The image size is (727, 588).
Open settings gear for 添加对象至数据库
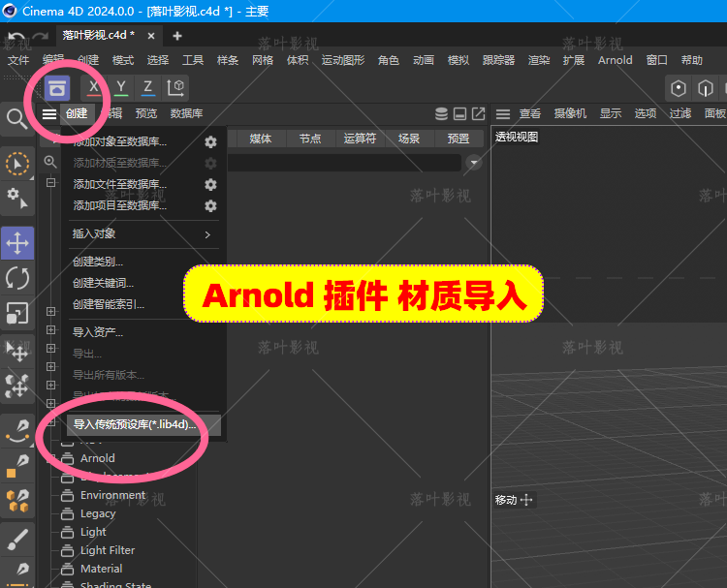point(211,141)
